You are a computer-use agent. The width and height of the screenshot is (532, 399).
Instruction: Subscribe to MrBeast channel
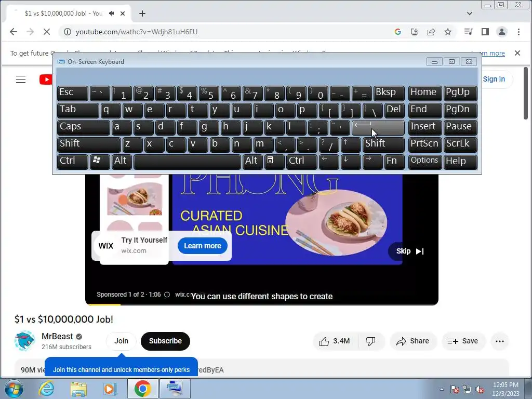pos(165,341)
